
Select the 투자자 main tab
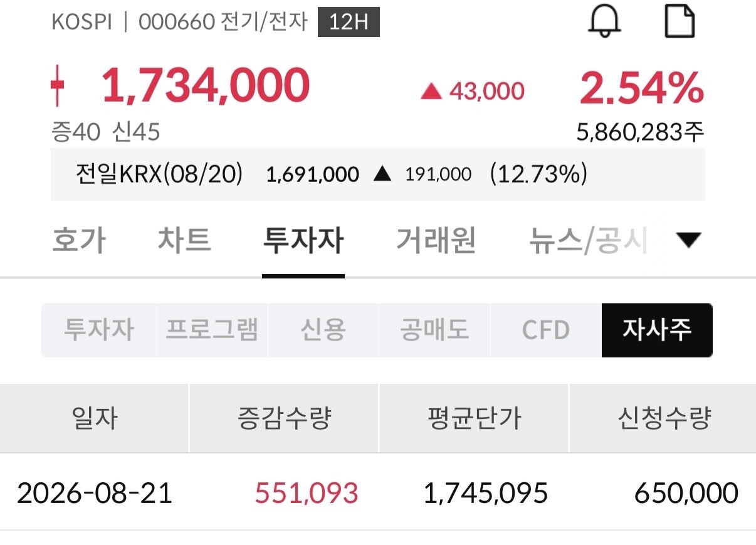(303, 240)
